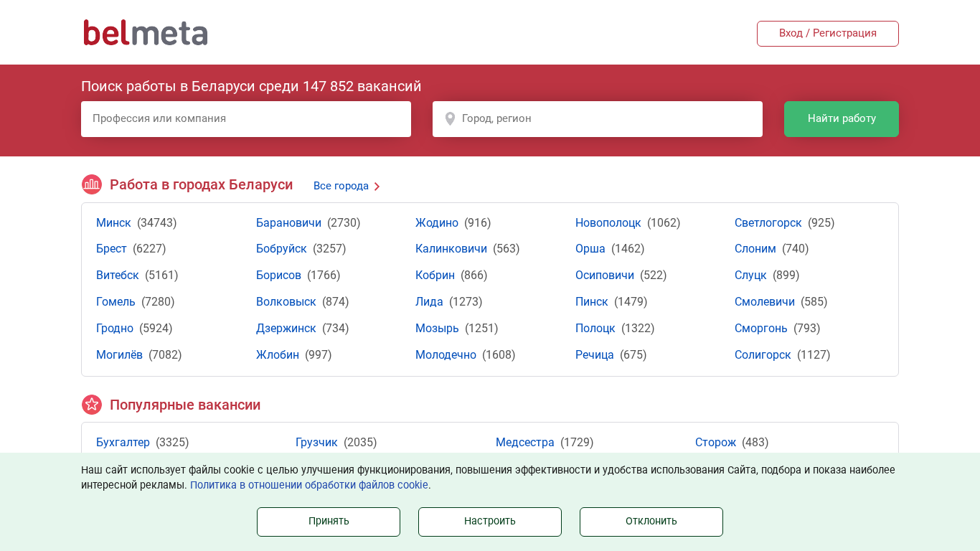Open cookie settings via Настроить
Image resolution: width=980 pixels, height=551 pixels.
(x=490, y=522)
